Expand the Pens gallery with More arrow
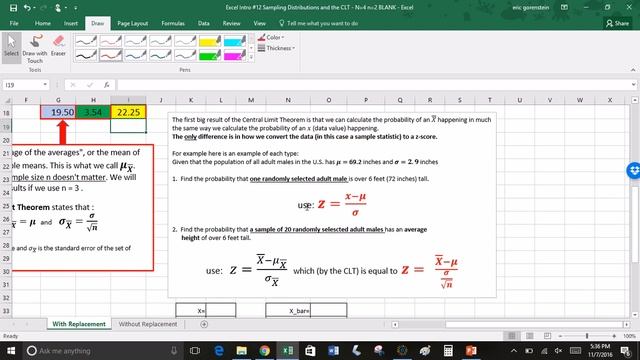Viewport: 640px width, 360px height. (251, 58)
